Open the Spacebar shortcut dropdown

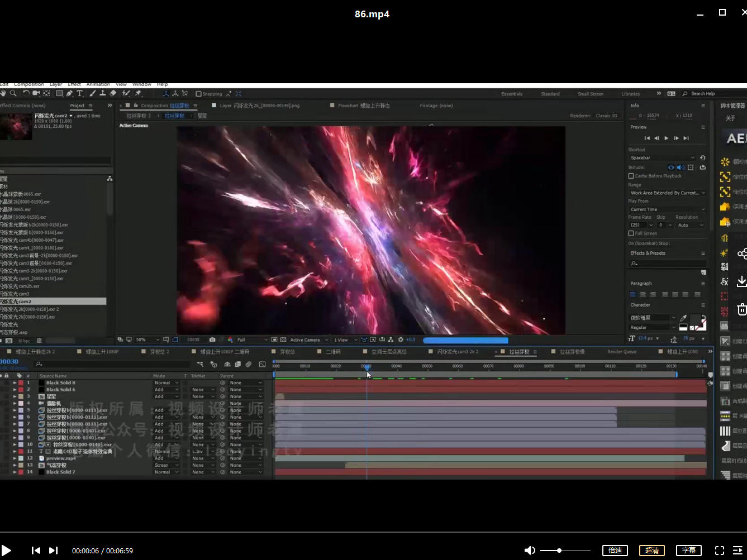[x=663, y=158]
